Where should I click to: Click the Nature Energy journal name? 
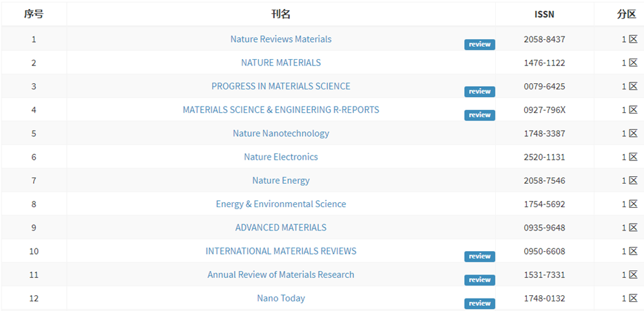point(281,180)
